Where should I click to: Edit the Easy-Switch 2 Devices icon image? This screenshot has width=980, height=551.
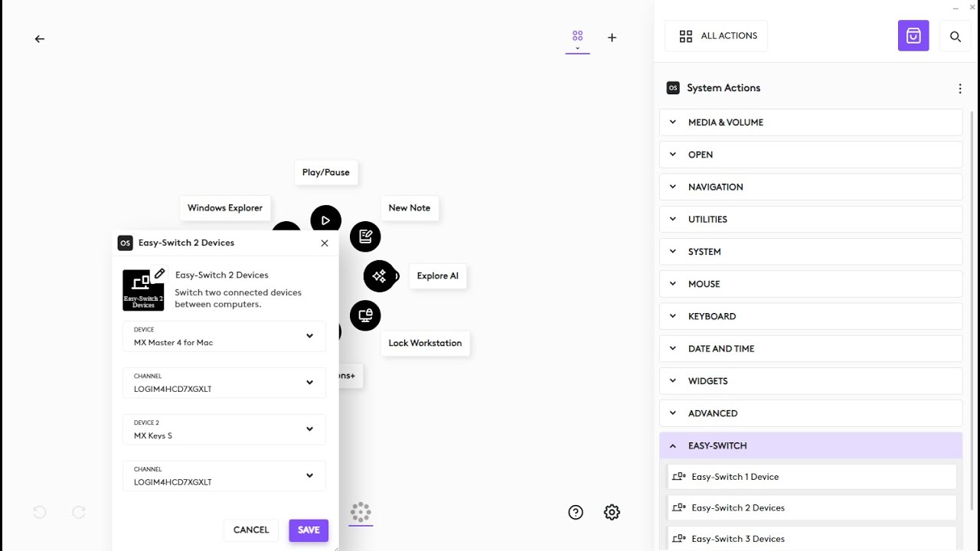point(159,274)
